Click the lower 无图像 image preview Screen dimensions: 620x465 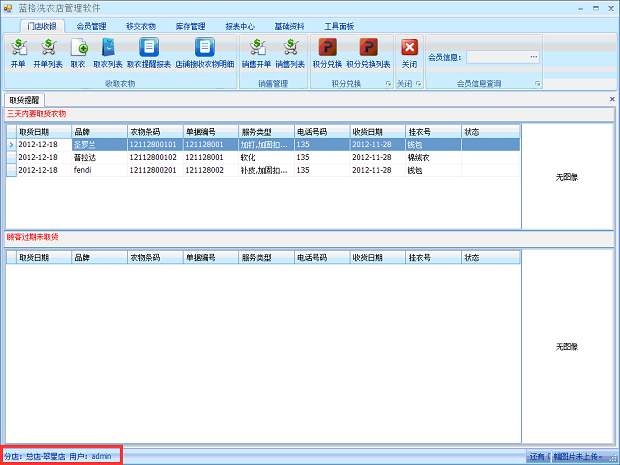(x=567, y=346)
